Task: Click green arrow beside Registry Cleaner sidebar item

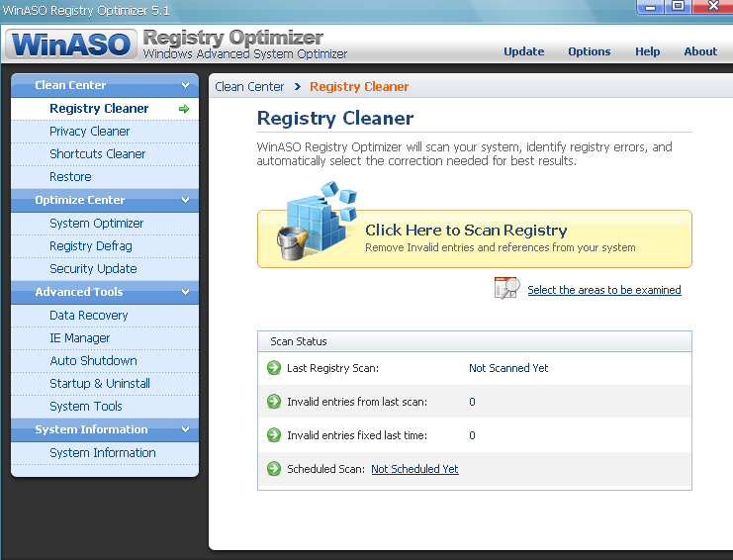Action: 184,109
